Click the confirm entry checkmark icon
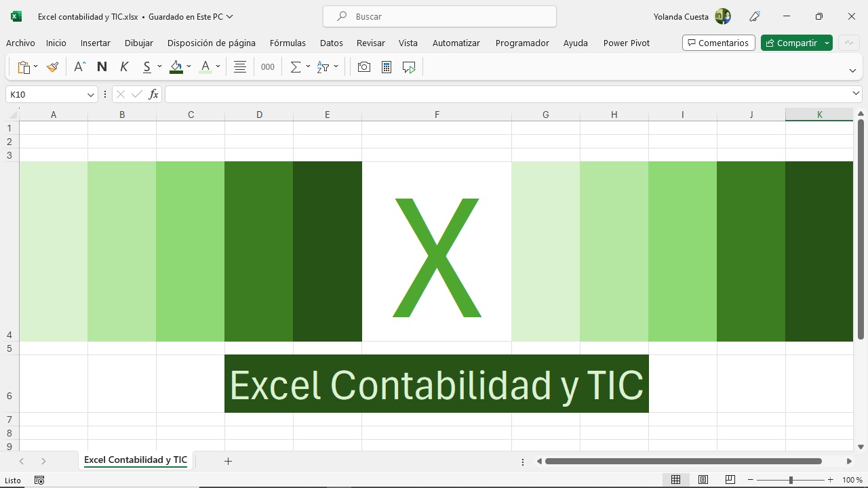Screen dimensions: 868x488 pyautogui.click(x=137, y=94)
